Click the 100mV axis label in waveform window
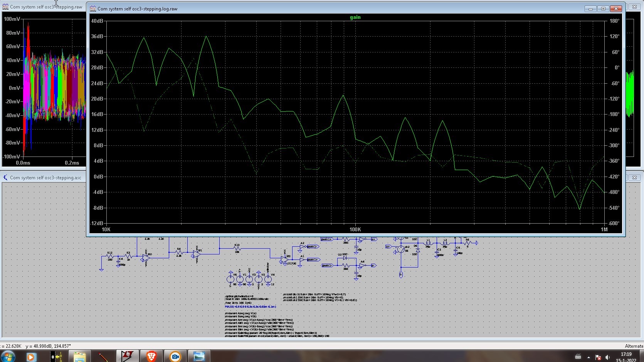This screenshot has width=644, height=362. click(x=12, y=19)
